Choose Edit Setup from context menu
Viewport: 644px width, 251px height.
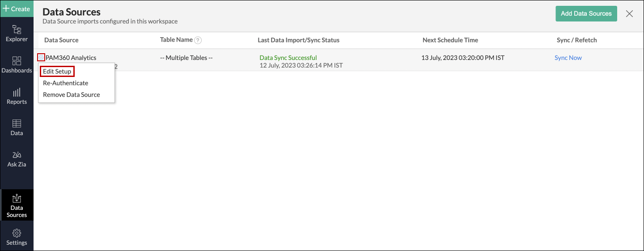click(x=57, y=72)
